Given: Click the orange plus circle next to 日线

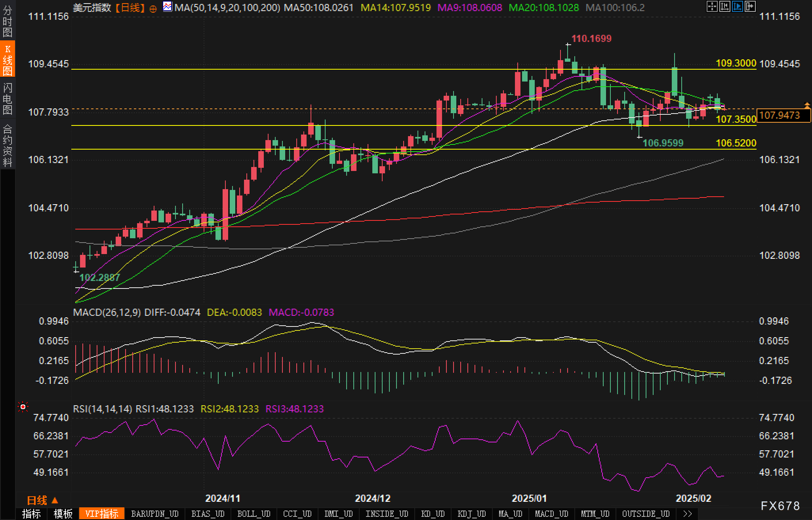Looking at the screenshot, I should (153, 9).
